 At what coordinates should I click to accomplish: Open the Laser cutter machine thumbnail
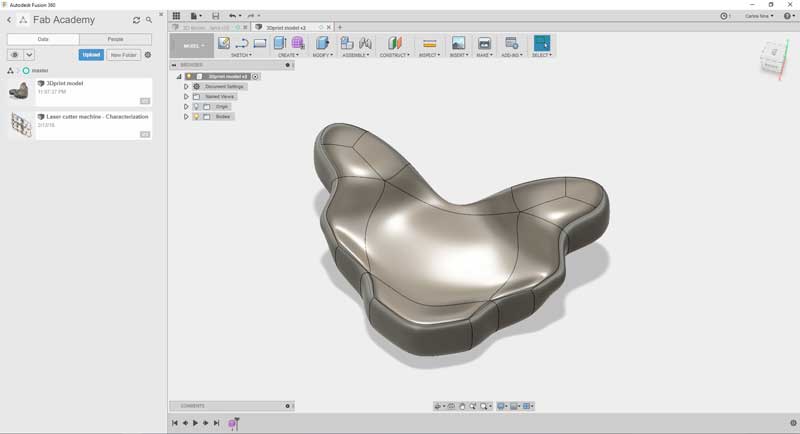click(20, 125)
